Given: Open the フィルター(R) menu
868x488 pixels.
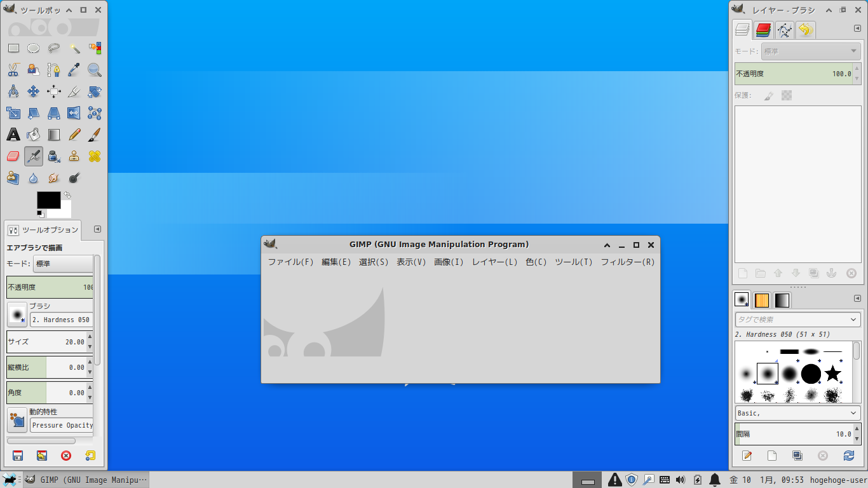Looking at the screenshot, I should pyautogui.click(x=628, y=262).
